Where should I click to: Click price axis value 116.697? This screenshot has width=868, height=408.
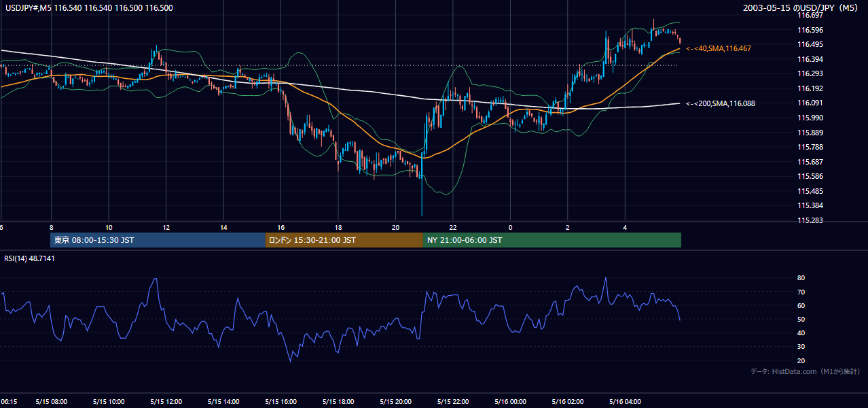point(810,15)
